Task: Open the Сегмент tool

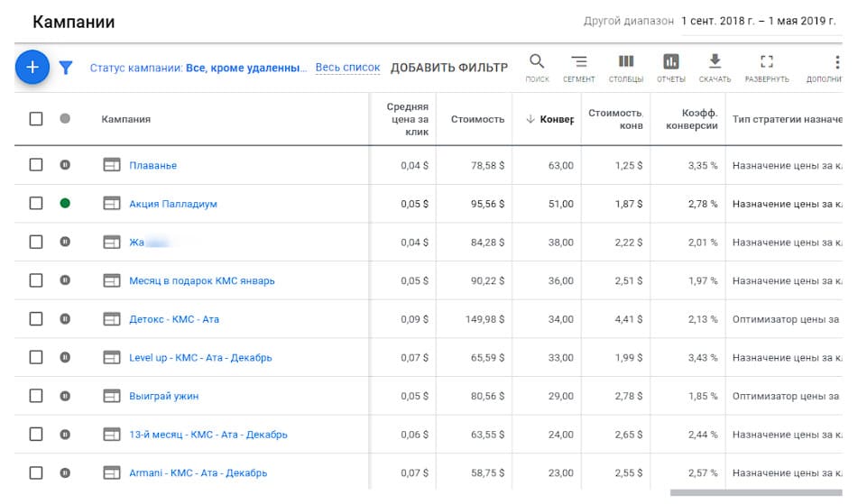Action: pos(579,68)
